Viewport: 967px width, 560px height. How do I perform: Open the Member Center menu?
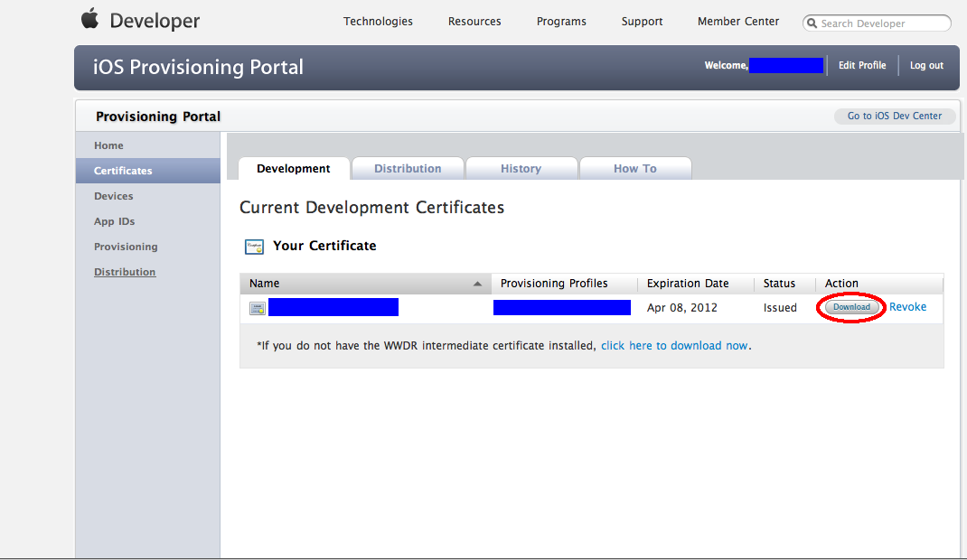(737, 22)
